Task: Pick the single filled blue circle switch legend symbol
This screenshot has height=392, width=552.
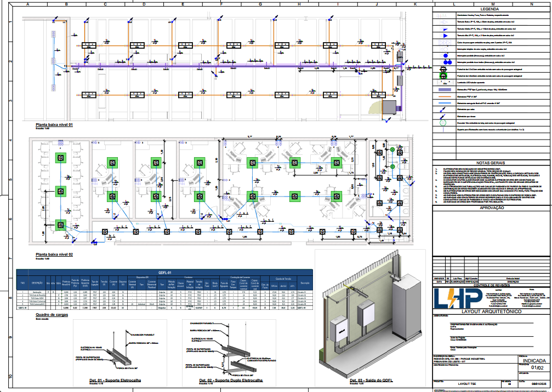Action: [x=445, y=55]
